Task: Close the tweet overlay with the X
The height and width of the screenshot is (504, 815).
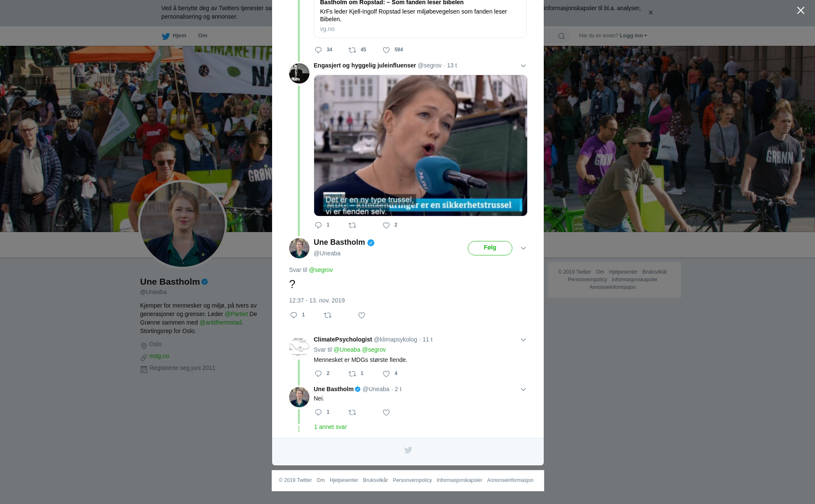Action: (801, 11)
